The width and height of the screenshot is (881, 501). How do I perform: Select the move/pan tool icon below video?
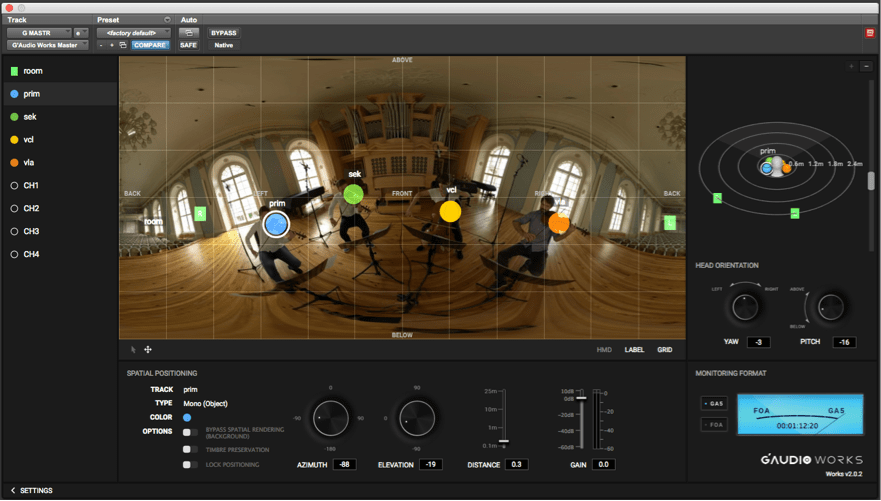click(148, 350)
